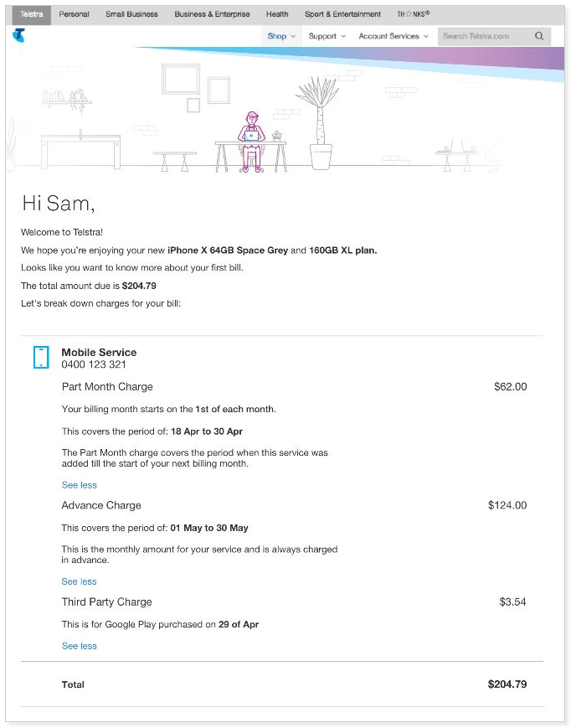The height and width of the screenshot is (728, 571).
Task: Select the Personal tab
Action: (75, 14)
